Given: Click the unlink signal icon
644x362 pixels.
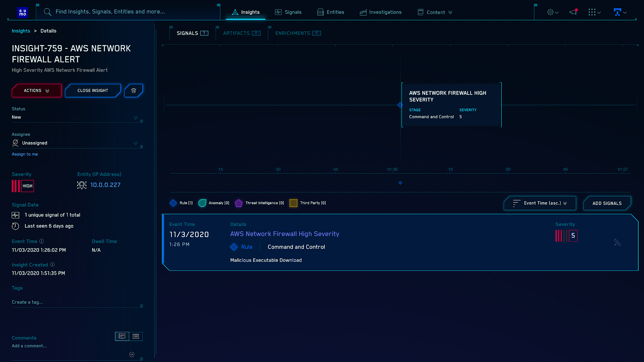Looking at the screenshot, I should pos(617,243).
